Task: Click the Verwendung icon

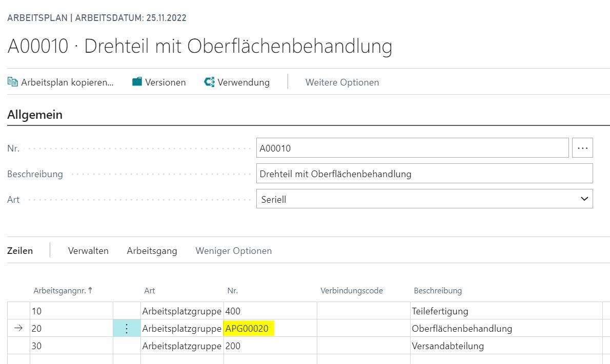Action: [x=209, y=82]
